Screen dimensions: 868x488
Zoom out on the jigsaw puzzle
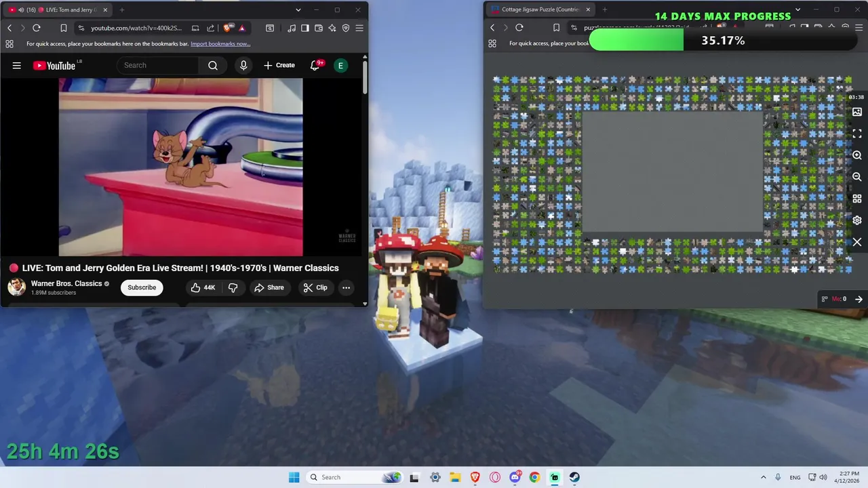click(x=857, y=177)
